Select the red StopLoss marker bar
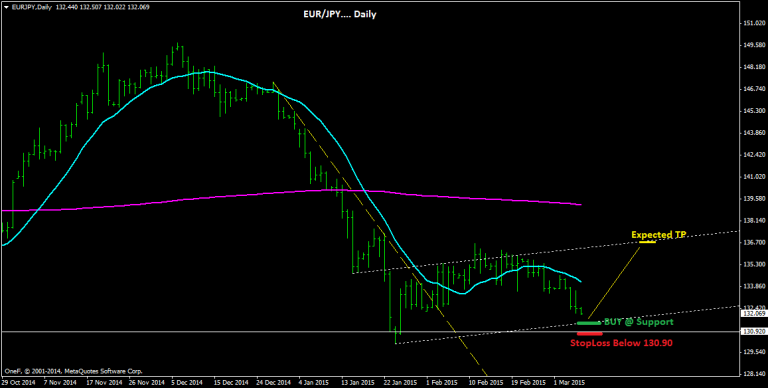Image resolution: width=768 pixels, height=388 pixels. coord(589,334)
